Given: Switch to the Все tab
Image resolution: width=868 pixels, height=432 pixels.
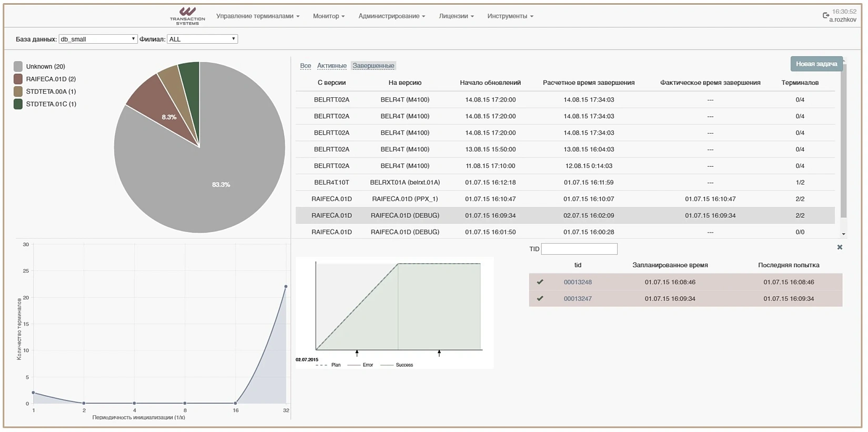Looking at the screenshot, I should (305, 66).
